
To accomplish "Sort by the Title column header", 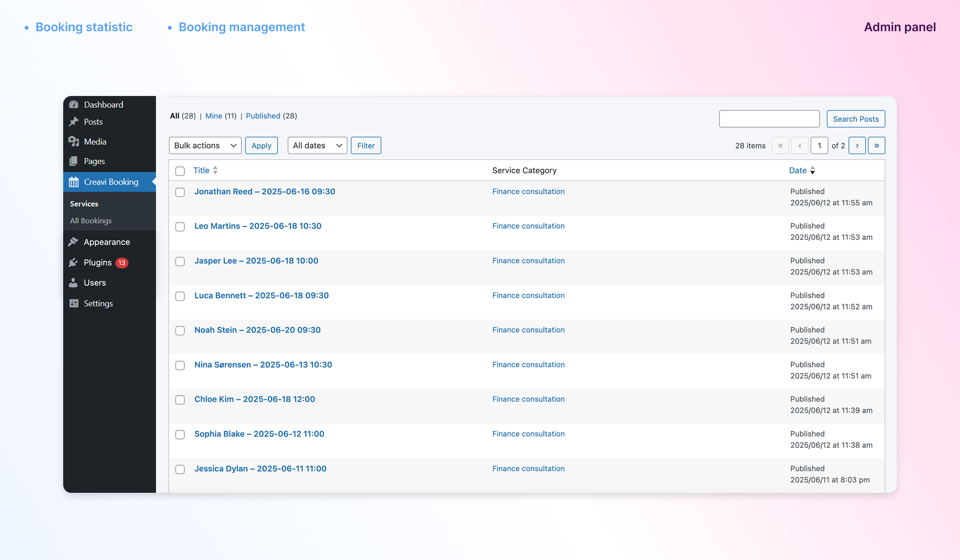I will pos(201,170).
